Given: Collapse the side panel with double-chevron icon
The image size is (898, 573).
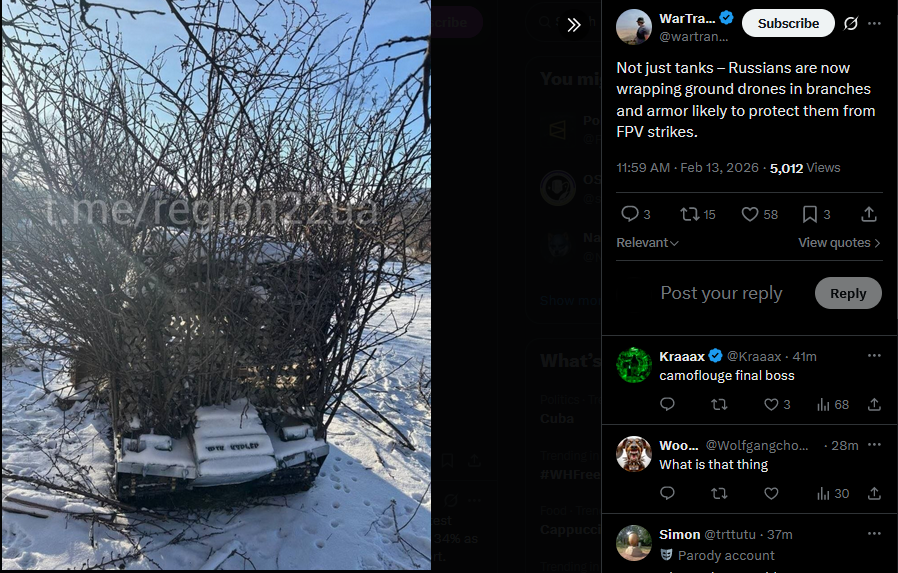Looking at the screenshot, I should (x=574, y=25).
